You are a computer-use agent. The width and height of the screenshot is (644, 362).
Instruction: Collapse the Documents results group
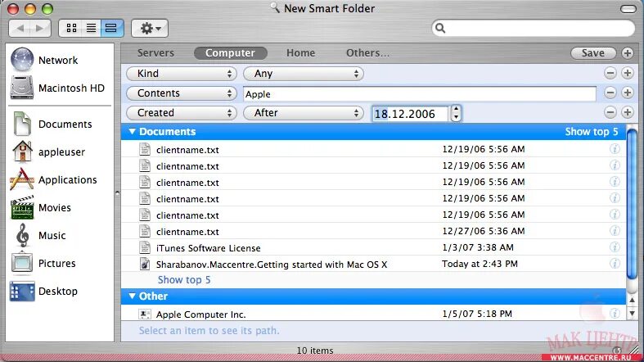click(x=132, y=132)
